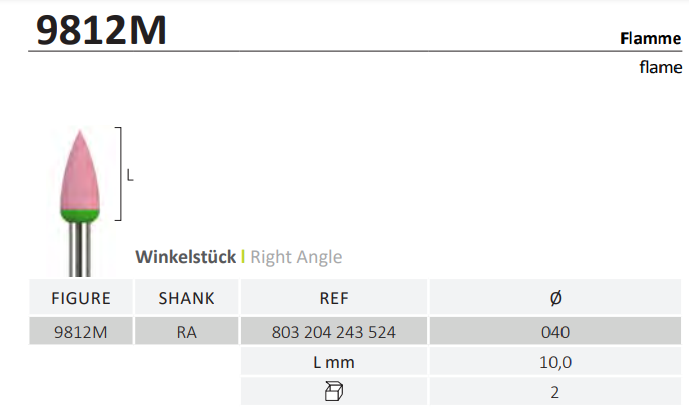The height and width of the screenshot is (419, 689).
Task: Select the 10,0 length value
Action: (x=555, y=362)
